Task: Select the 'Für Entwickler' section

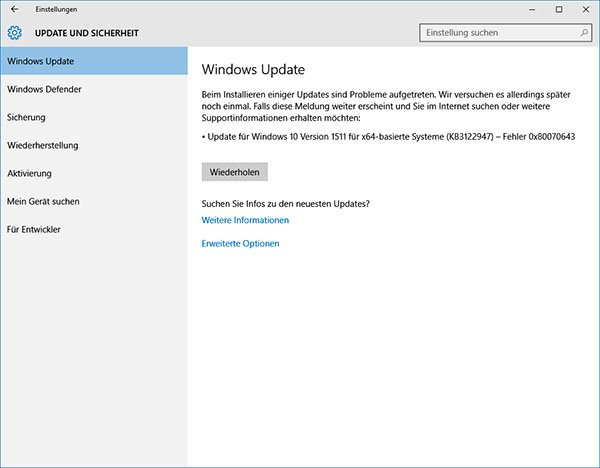Action: tap(33, 230)
